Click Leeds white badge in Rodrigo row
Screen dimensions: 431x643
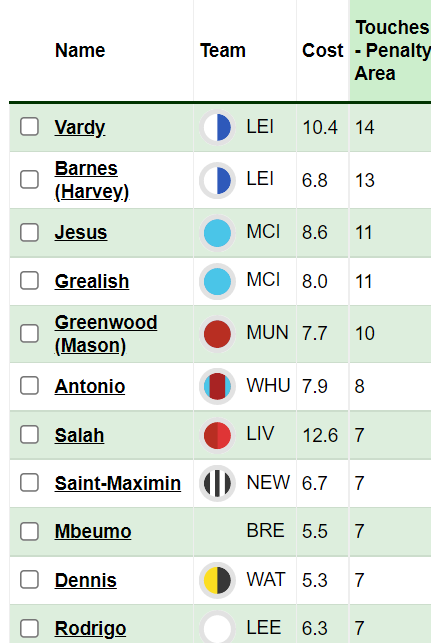(217, 627)
